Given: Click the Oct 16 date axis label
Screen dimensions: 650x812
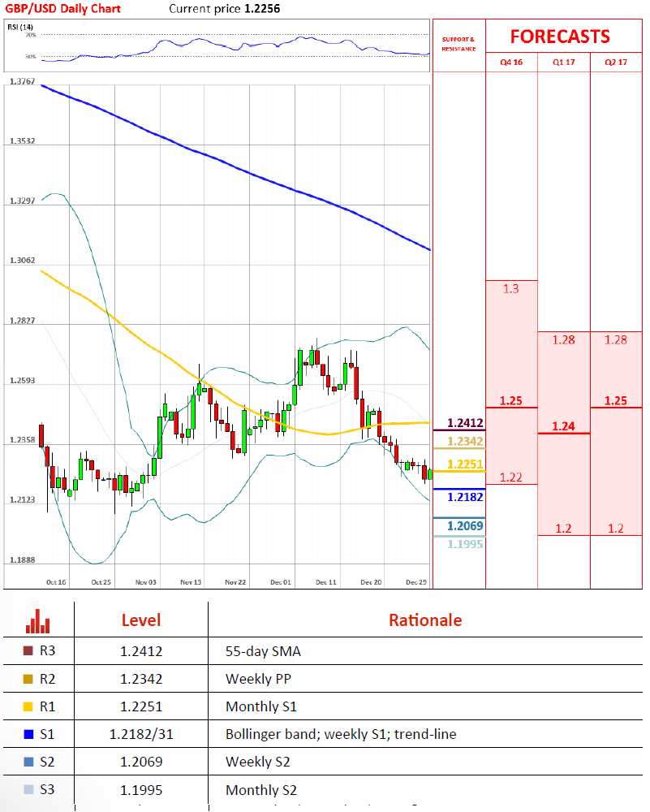Looking at the screenshot, I should 56,582.
